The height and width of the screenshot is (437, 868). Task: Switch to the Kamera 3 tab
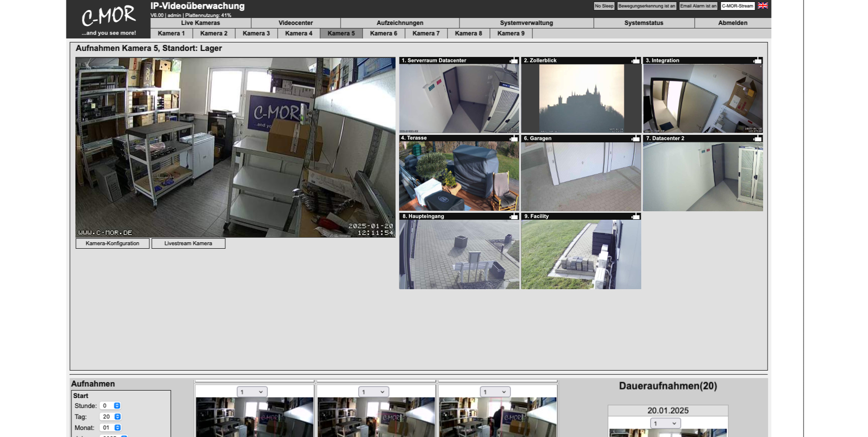click(256, 33)
